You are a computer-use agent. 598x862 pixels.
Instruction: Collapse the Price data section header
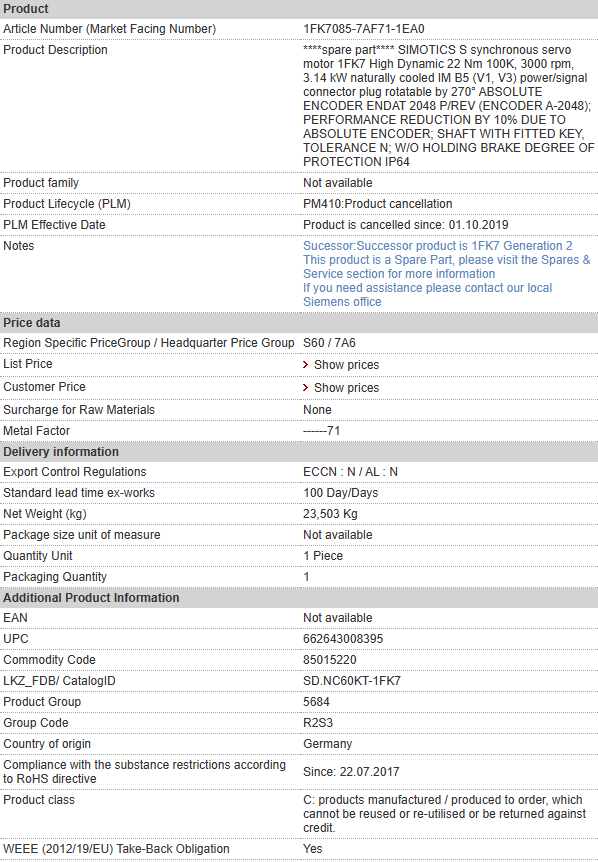click(x=299, y=323)
